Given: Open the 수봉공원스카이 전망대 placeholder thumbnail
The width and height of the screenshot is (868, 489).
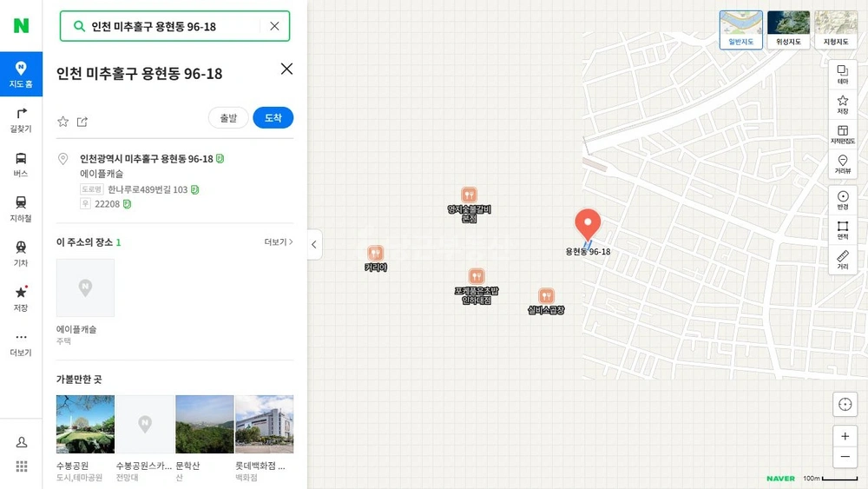Looking at the screenshot, I should [145, 424].
